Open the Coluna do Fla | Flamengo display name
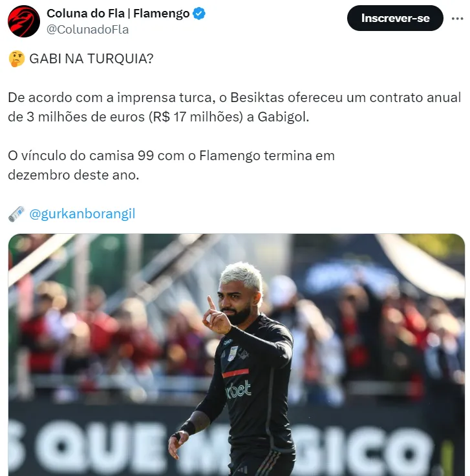The image size is (470, 476). (118, 14)
